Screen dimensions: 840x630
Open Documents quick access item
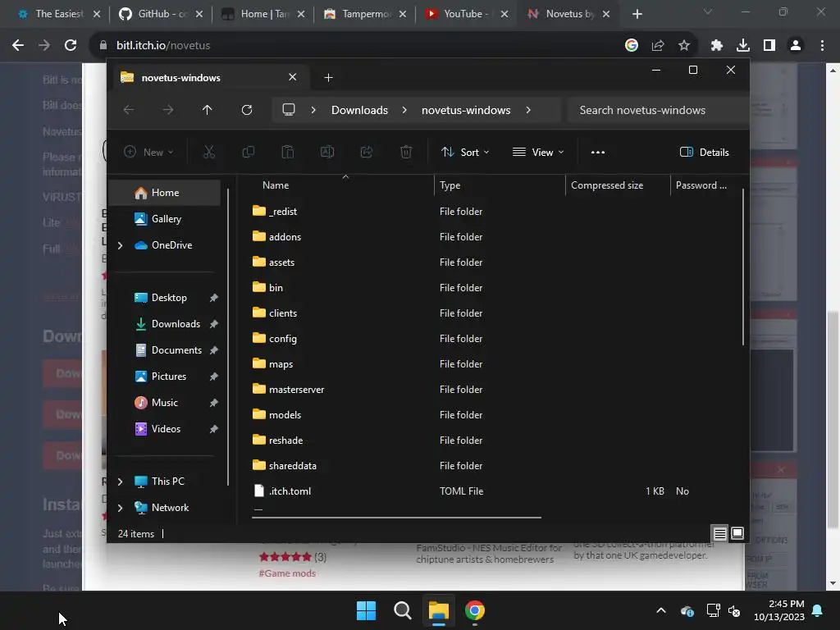tap(176, 350)
